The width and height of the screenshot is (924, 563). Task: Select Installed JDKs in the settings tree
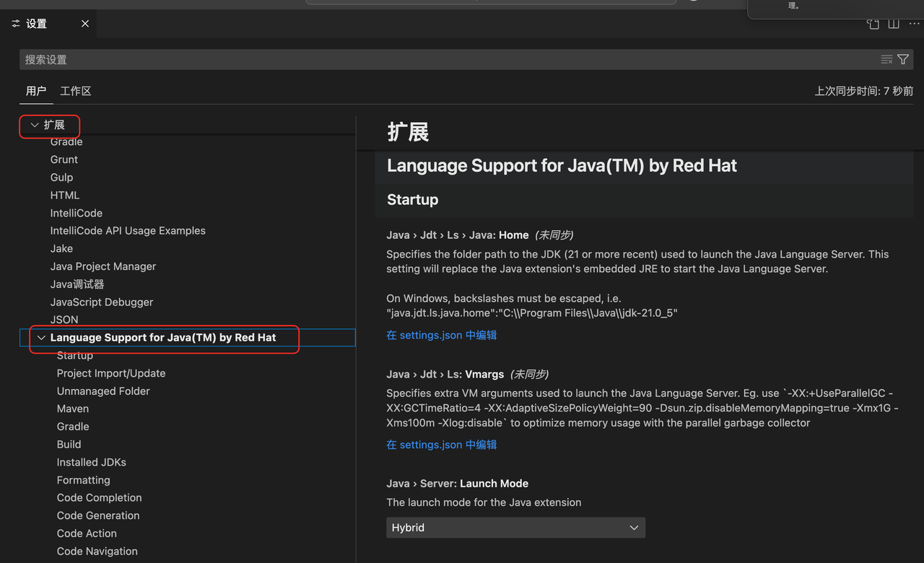(92, 462)
